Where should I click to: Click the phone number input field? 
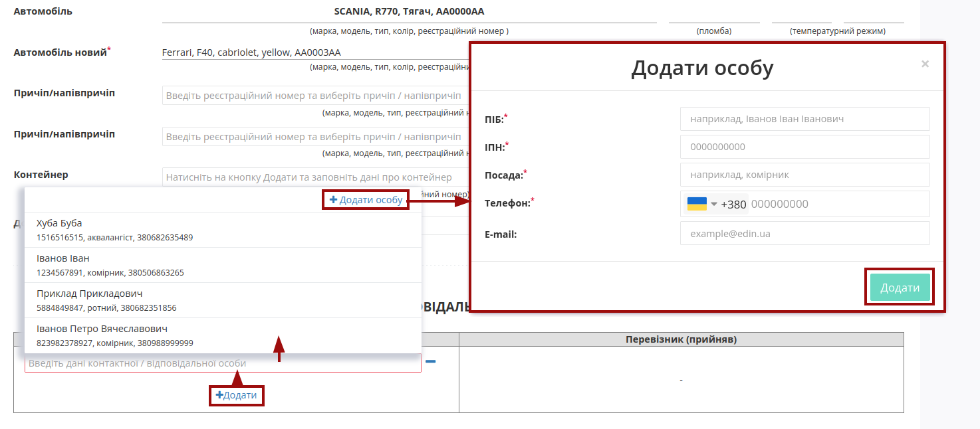pos(839,204)
